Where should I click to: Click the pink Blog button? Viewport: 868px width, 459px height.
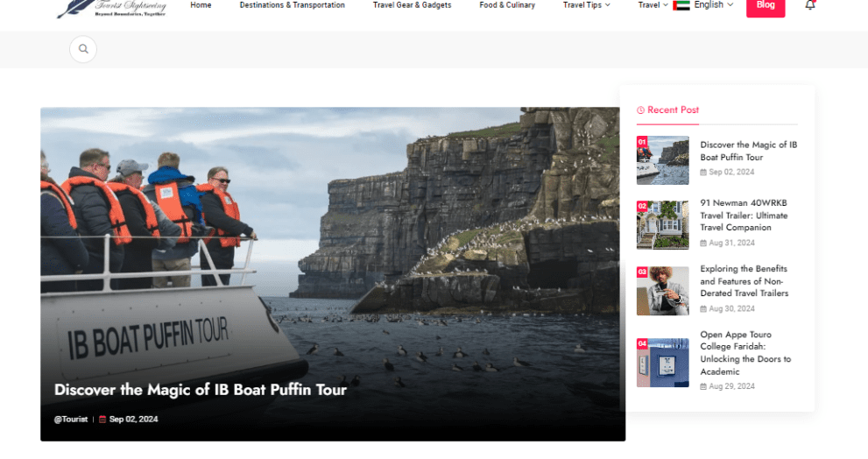tap(765, 6)
